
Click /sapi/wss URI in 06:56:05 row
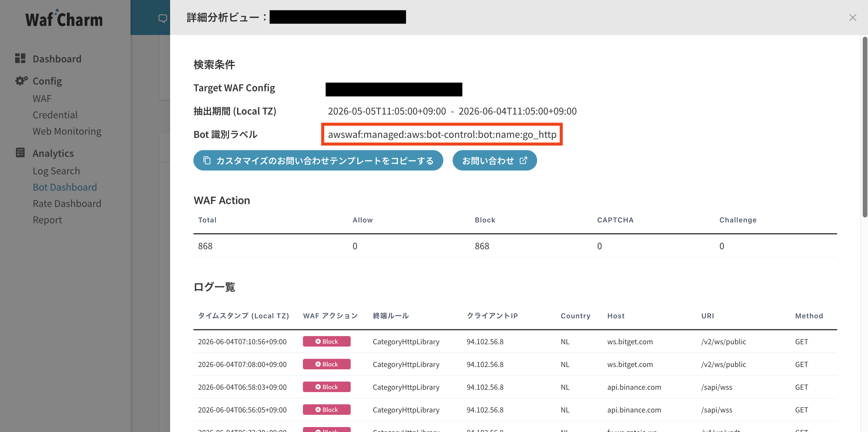click(717, 410)
